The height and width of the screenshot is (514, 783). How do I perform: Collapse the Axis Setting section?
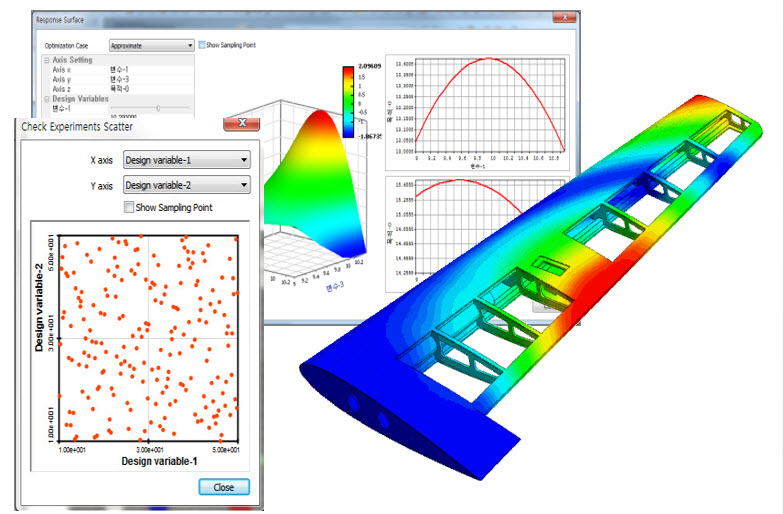[47, 61]
